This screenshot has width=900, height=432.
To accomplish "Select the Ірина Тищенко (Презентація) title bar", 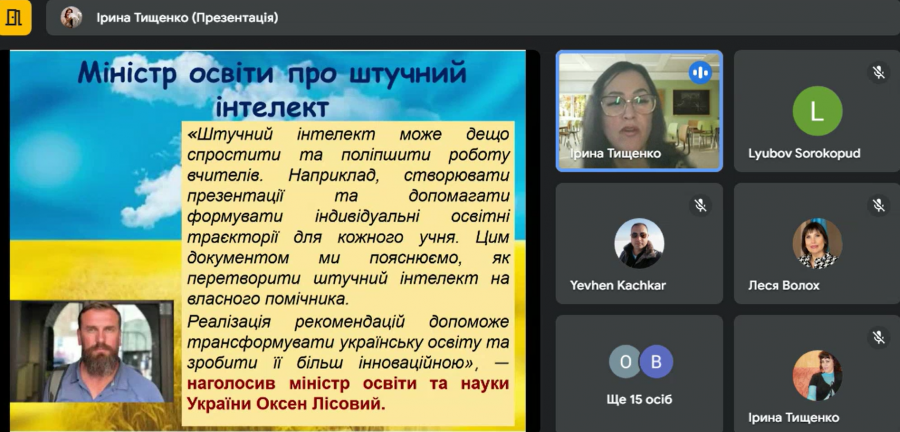I will 473,18.
